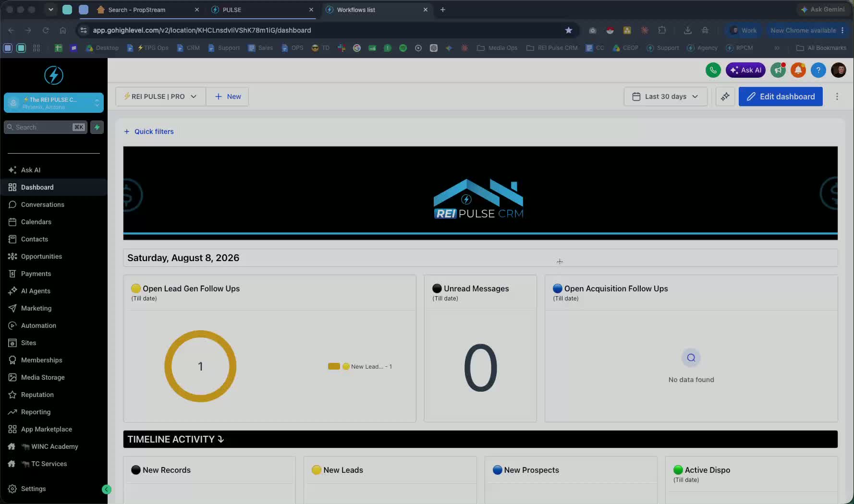Bookmark this page with star icon
Screen dimensions: 854x504
(x=569, y=30)
